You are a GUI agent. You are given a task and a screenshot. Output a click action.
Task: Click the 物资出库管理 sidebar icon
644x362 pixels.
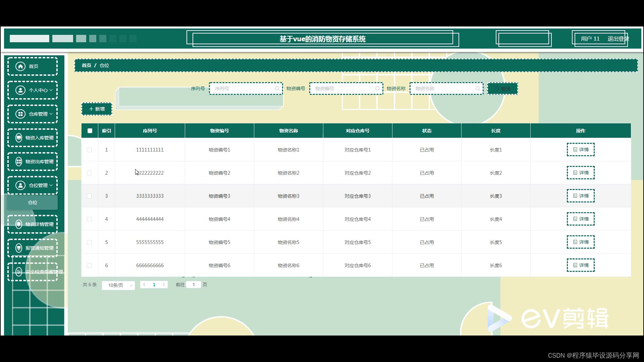coord(19,162)
